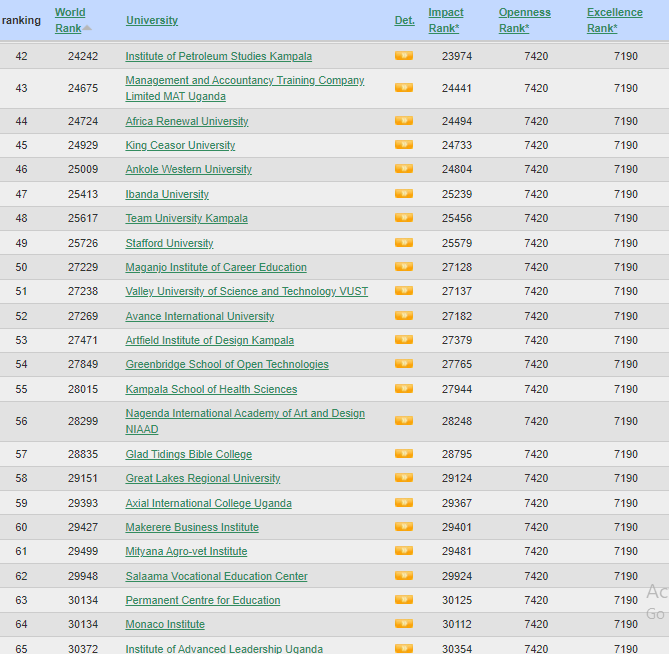This screenshot has height=654, width=669.
Task: Sort table by World Rank header
Action: pyautogui.click(x=70, y=20)
